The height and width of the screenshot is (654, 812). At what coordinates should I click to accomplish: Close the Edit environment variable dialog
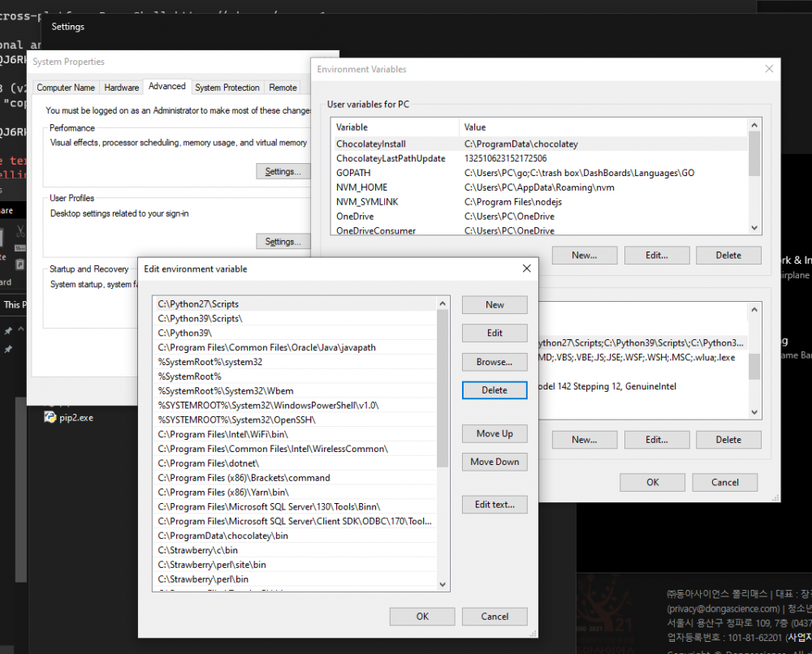(x=527, y=269)
